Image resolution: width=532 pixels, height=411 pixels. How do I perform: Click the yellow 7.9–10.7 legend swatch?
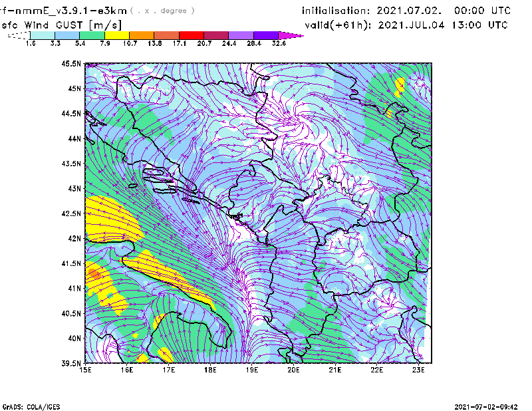pos(117,35)
